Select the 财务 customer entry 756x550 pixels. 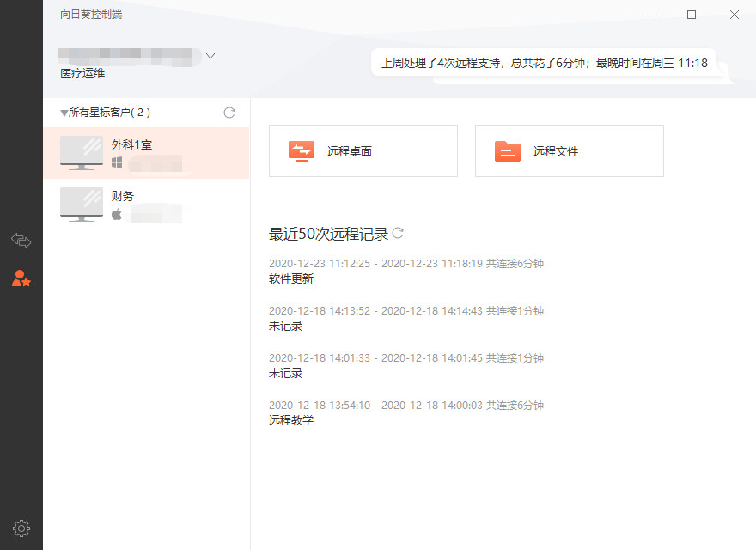click(x=147, y=205)
